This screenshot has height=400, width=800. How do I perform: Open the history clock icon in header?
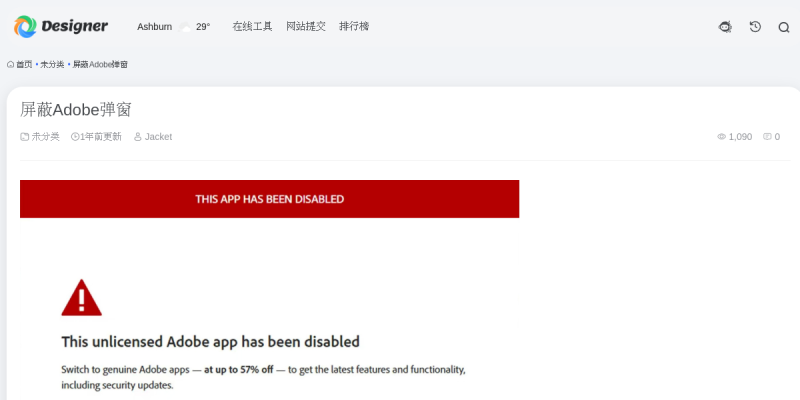coord(755,27)
